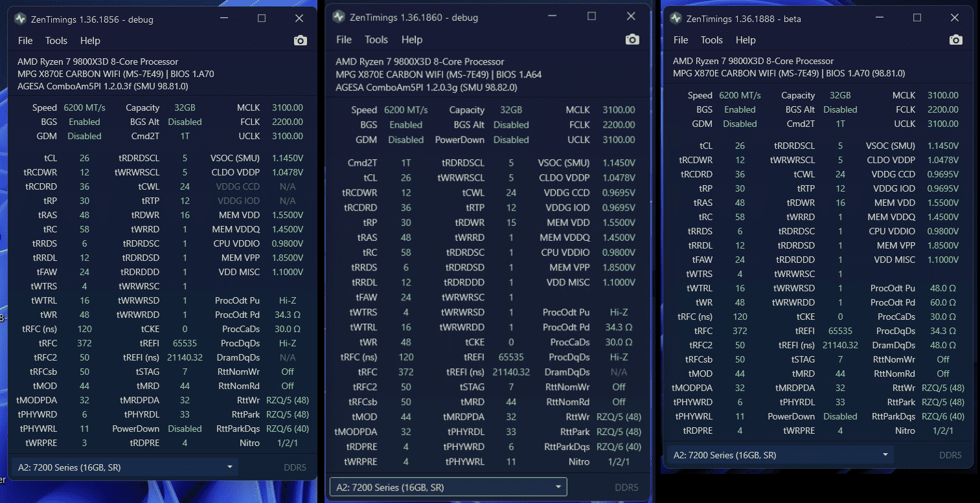
Task: Close the ZenTimings 1.36.1860 debug window
Action: pos(631,17)
